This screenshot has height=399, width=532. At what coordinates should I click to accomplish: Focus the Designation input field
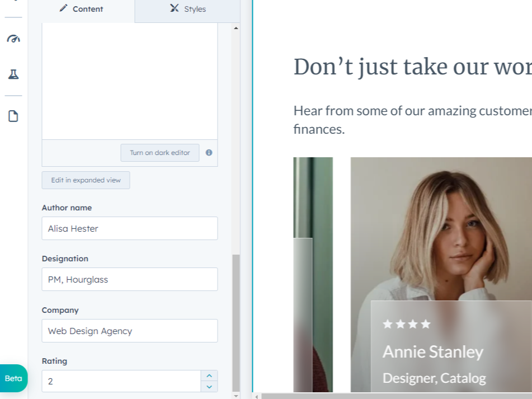[x=129, y=279]
